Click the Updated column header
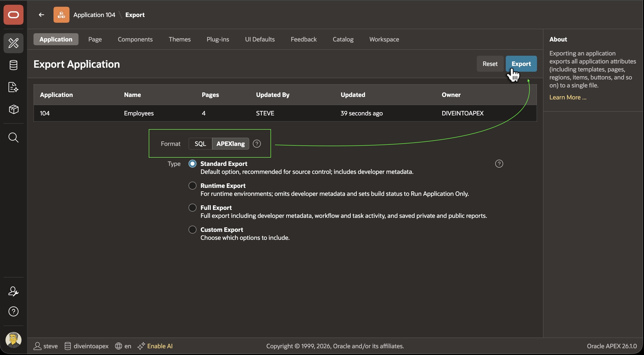 353,95
